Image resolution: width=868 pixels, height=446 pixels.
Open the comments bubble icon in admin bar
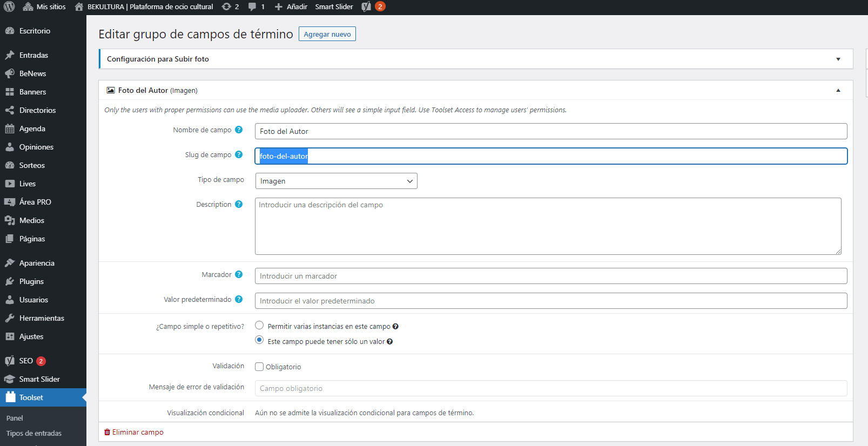[252, 6]
